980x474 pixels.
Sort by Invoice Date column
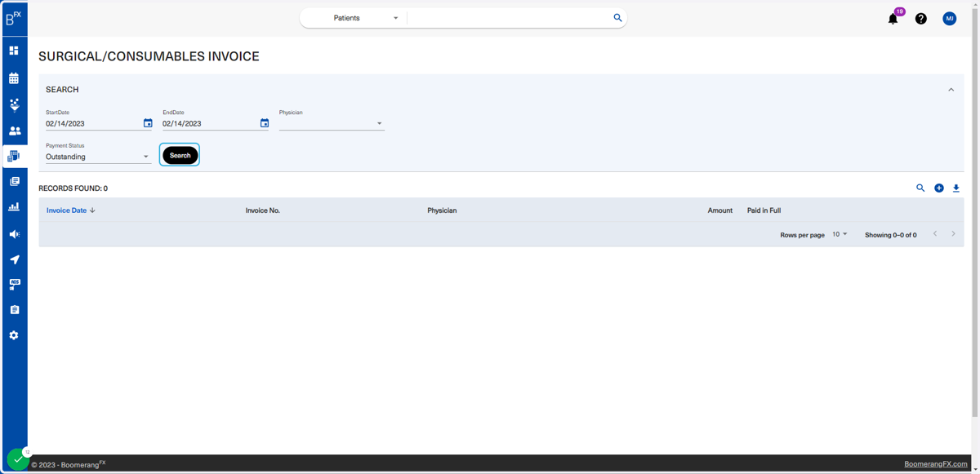70,210
